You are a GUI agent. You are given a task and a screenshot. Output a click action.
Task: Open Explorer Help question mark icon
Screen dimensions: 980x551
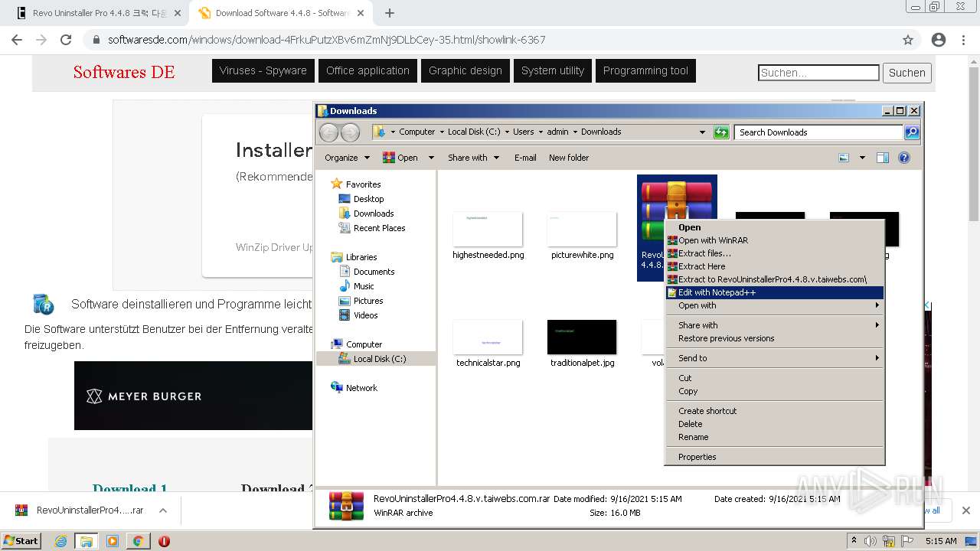click(904, 158)
